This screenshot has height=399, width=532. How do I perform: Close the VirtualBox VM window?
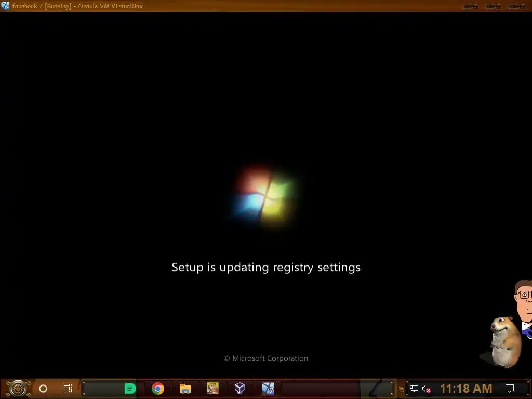[x=517, y=6]
